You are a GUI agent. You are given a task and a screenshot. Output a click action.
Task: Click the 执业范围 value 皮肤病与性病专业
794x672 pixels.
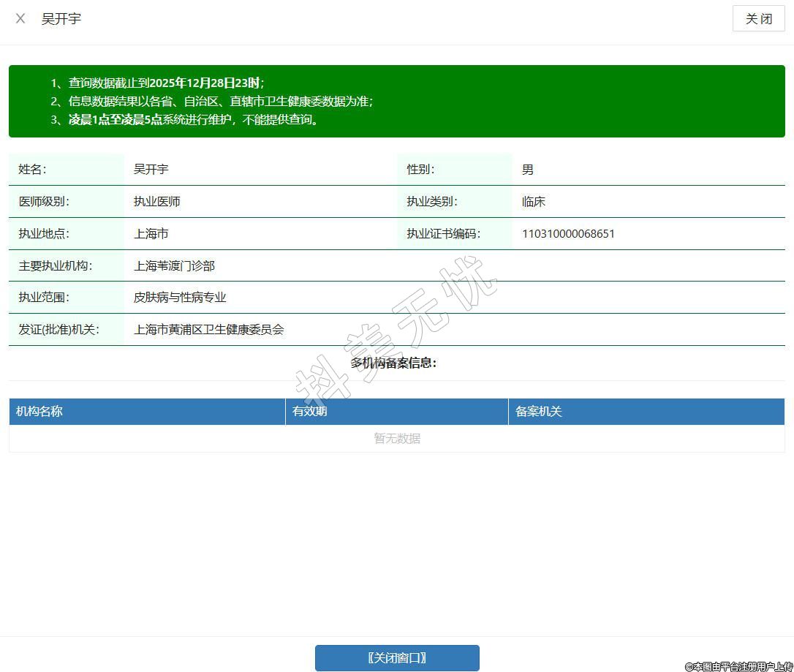180,298
